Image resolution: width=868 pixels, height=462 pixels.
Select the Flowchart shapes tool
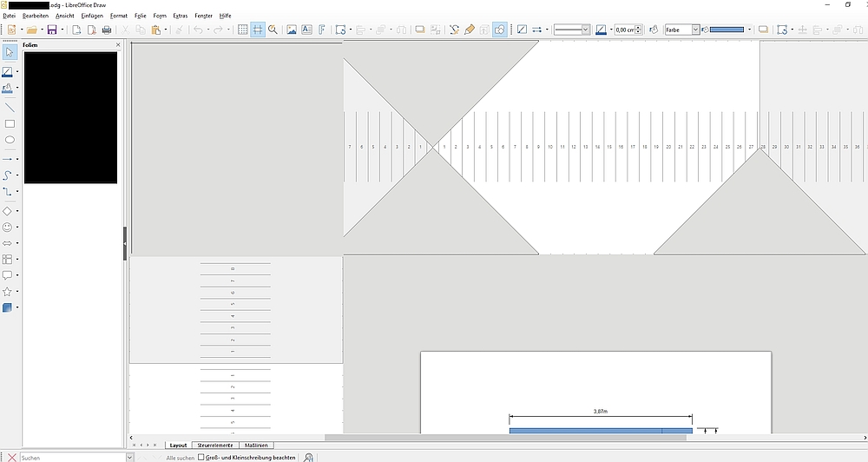7,260
